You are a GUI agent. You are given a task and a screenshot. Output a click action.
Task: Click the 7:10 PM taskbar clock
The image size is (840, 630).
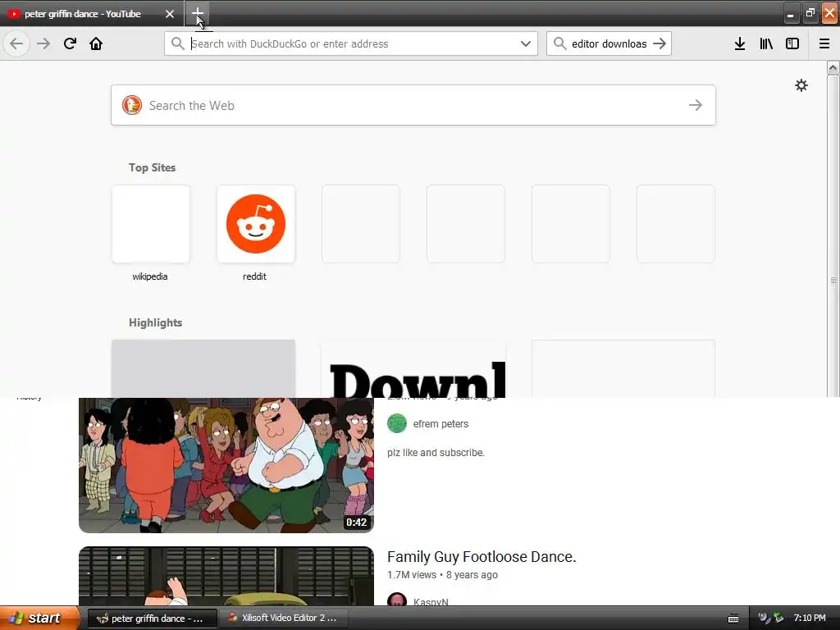point(810,619)
